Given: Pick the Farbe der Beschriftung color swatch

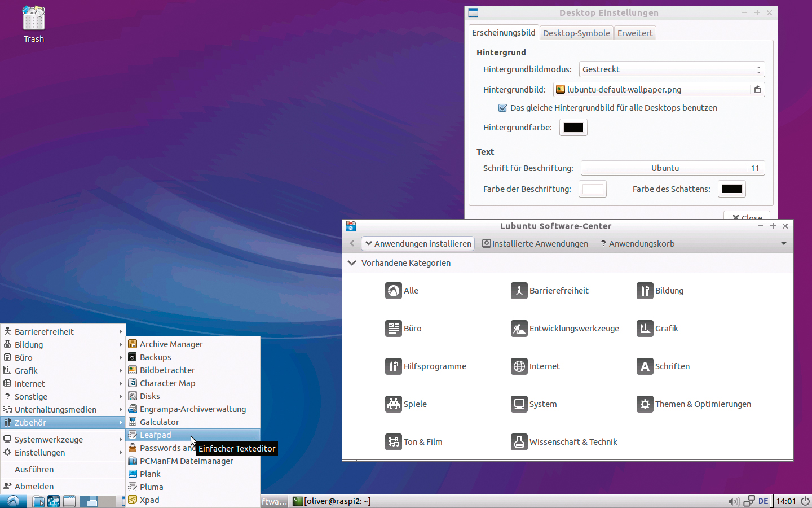Looking at the screenshot, I should click(x=593, y=189).
